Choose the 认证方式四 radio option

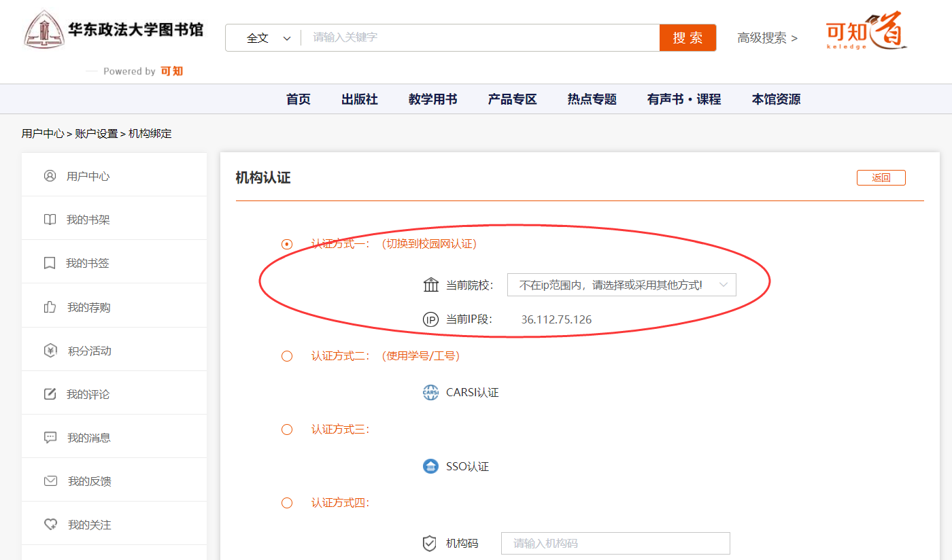click(287, 503)
